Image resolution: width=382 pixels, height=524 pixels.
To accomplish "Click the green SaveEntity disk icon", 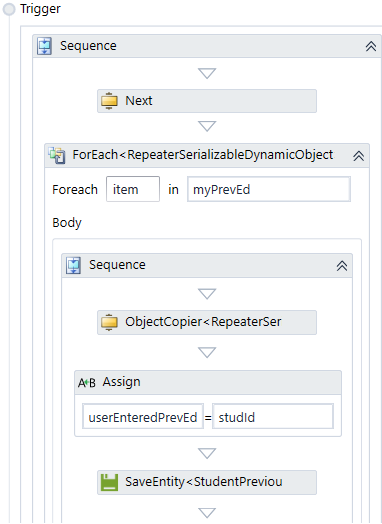I will coord(109,482).
